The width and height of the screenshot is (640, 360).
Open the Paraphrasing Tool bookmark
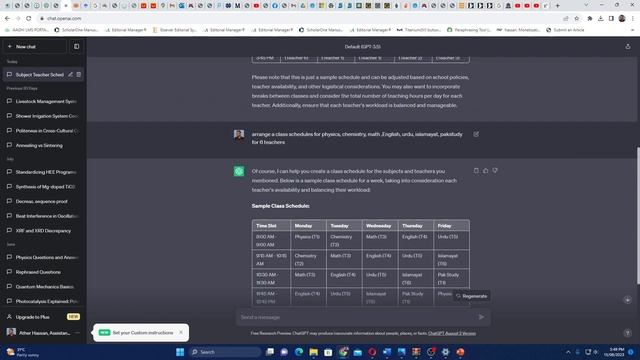(469, 30)
